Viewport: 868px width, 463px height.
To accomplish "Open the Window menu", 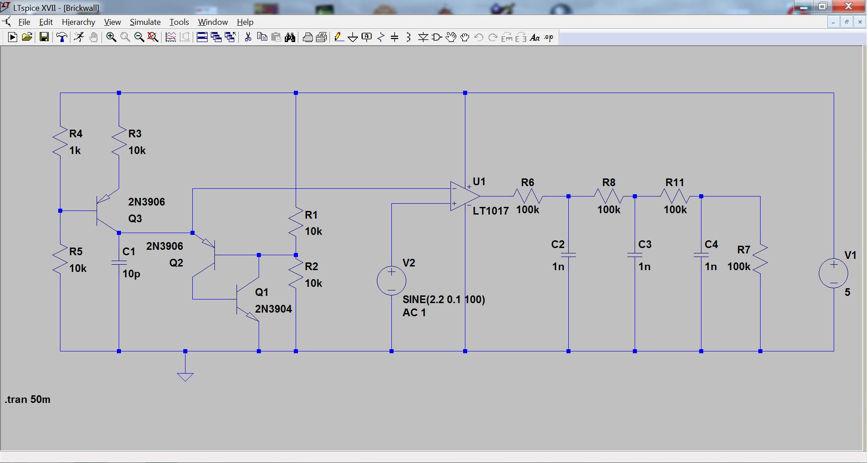I will click(x=213, y=22).
